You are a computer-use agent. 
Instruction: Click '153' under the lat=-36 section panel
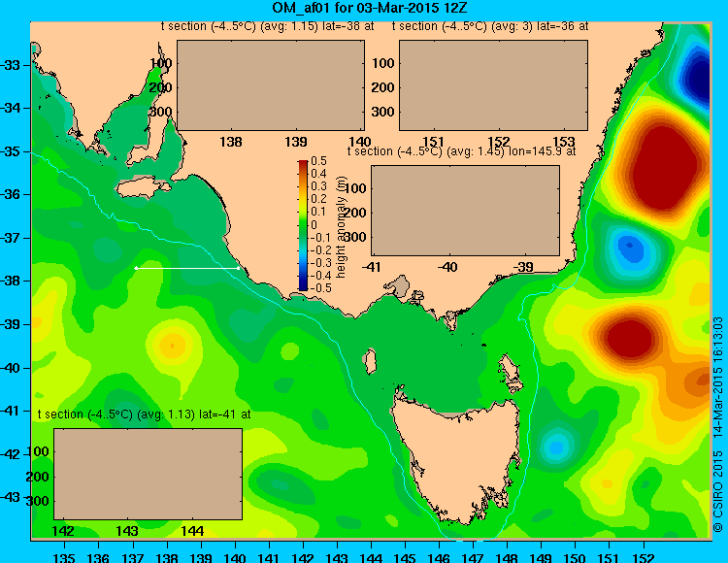point(564,142)
